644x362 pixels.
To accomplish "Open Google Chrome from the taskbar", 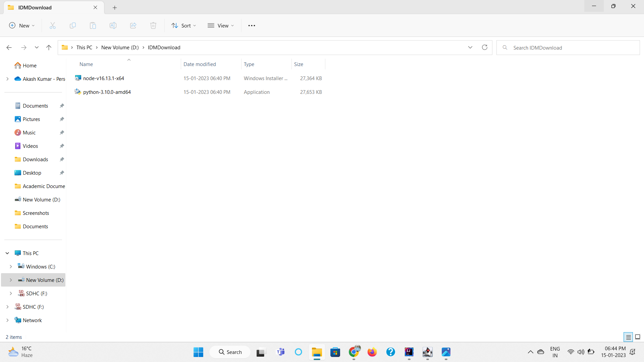I will point(354,352).
